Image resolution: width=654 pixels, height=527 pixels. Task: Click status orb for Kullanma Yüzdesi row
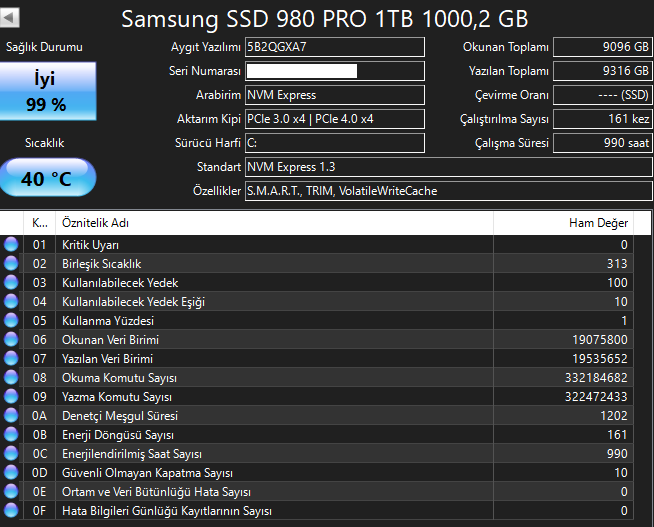click(x=11, y=321)
